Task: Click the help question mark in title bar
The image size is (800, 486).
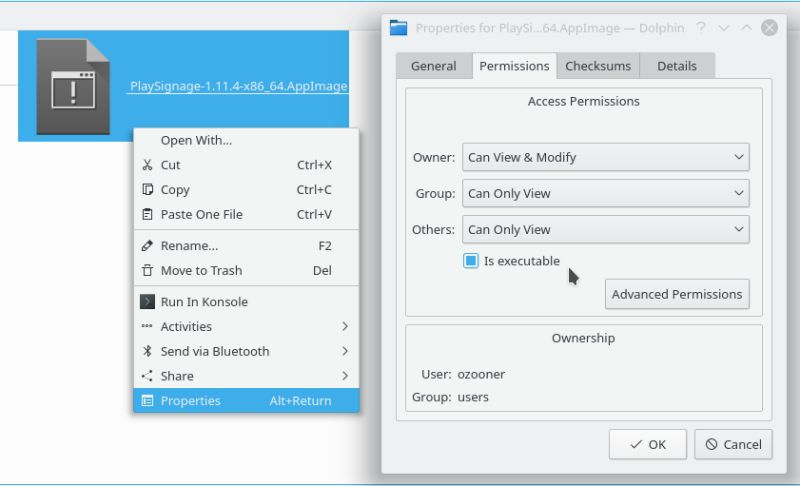Action: (x=701, y=28)
